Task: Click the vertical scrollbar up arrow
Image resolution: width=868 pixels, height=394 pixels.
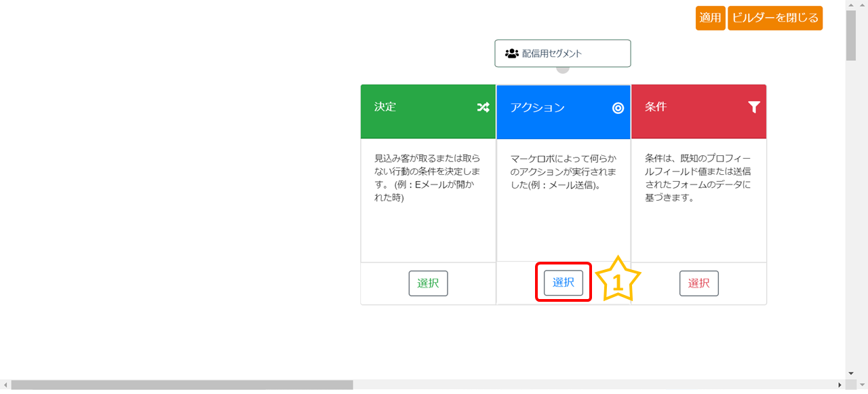Action: coord(851,5)
